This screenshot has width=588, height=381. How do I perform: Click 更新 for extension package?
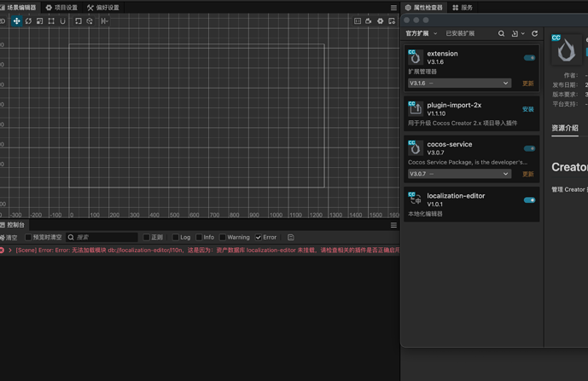coord(527,84)
